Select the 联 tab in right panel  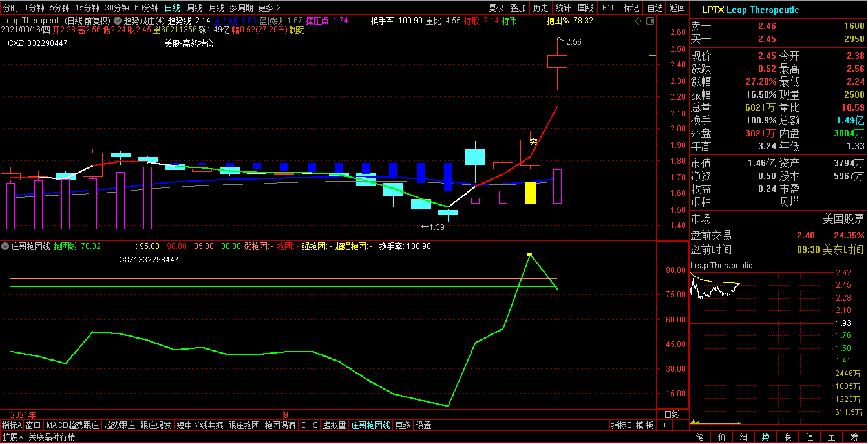[x=788, y=438]
